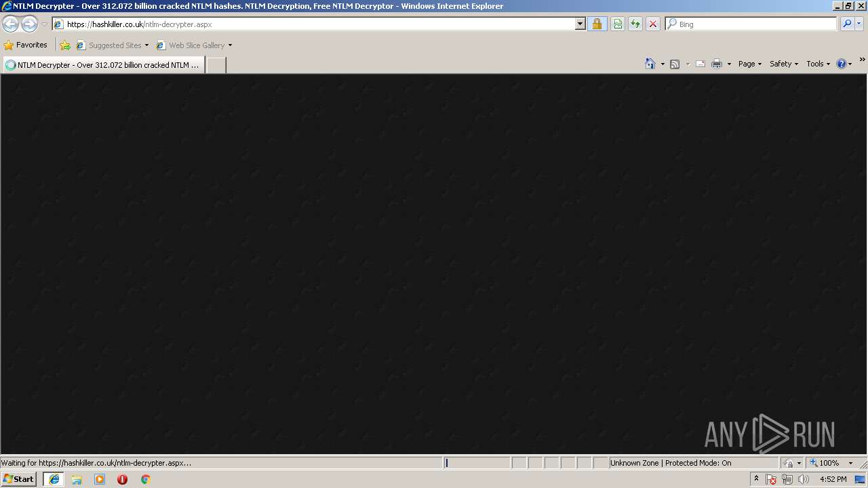Image resolution: width=868 pixels, height=488 pixels.
Task: Open the Safety menu
Action: [784, 64]
